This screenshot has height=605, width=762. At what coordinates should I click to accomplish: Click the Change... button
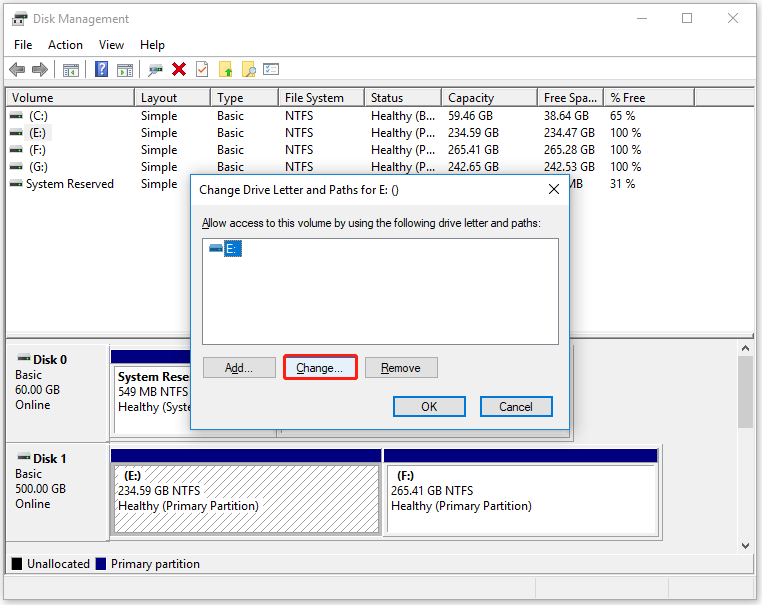[x=320, y=368]
